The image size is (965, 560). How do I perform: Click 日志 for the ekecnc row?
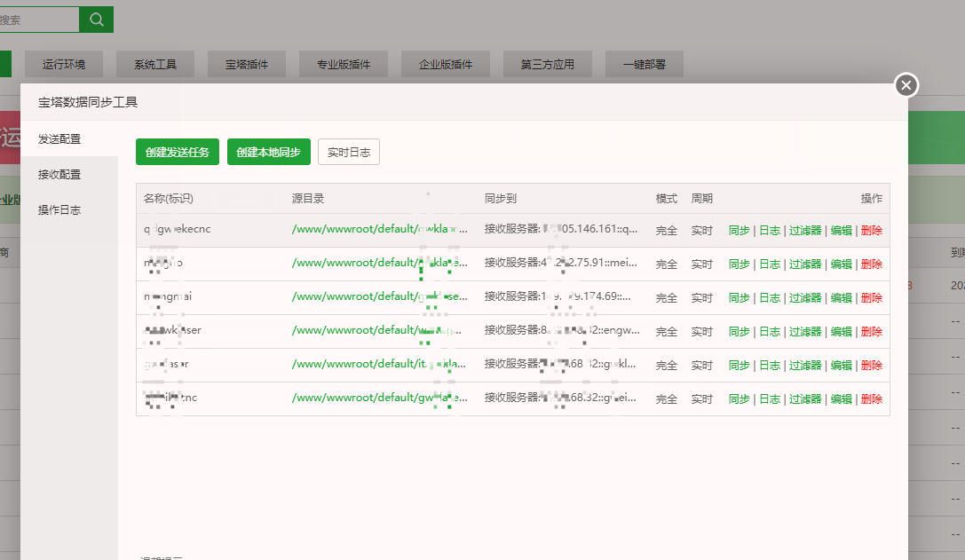tap(770, 230)
